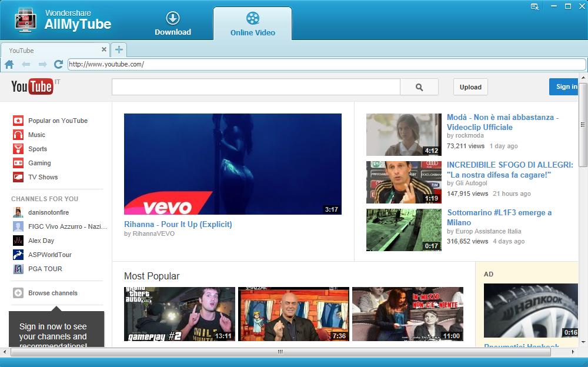This screenshot has height=367, width=588.
Task: Reload the page with the refresh icon
Action: [x=58, y=65]
